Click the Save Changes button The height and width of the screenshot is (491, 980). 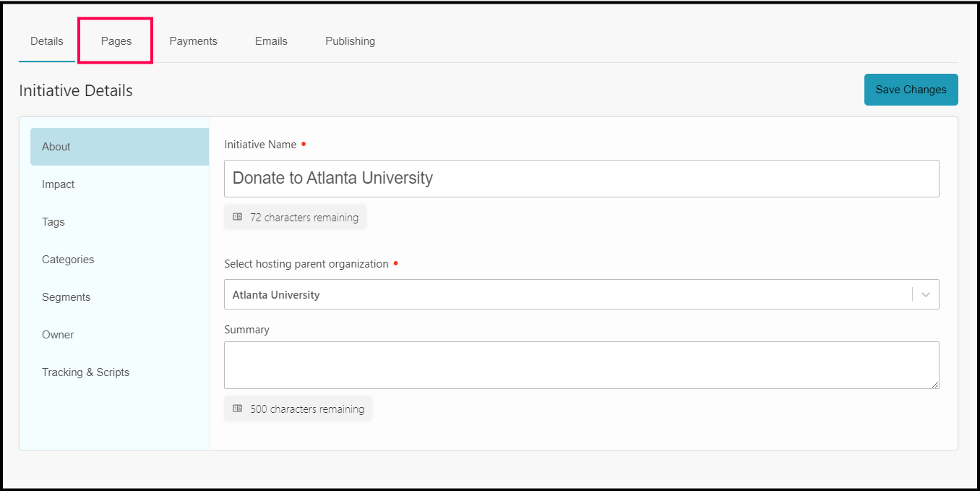[x=911, y=90]
